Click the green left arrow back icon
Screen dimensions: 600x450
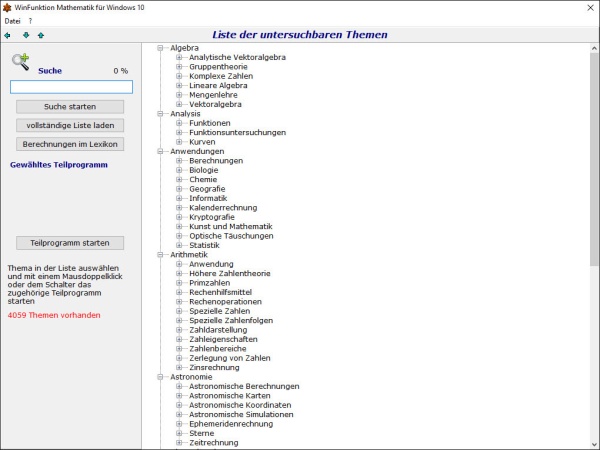click(x=7, y=35)
